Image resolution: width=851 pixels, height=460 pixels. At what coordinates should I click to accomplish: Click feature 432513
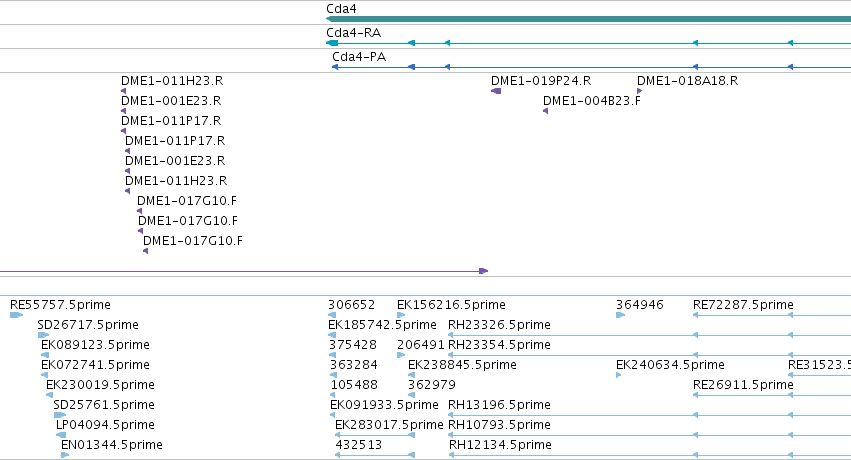[359, 445]
